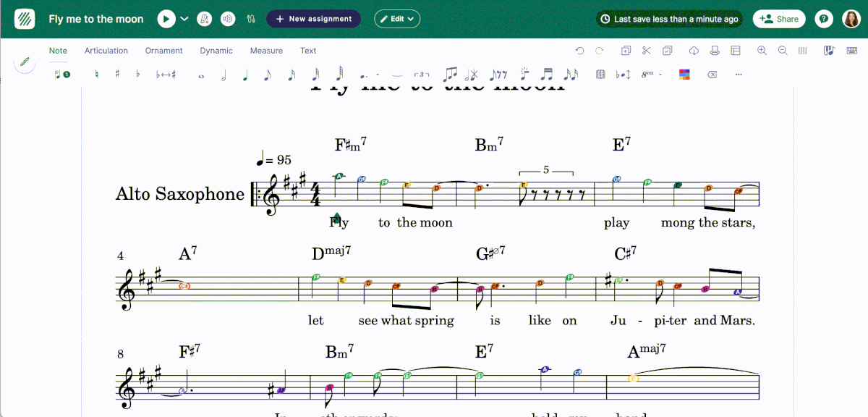Select the eighth note duration
Screen dimensions: 868x417
click(x=268, y=75)
